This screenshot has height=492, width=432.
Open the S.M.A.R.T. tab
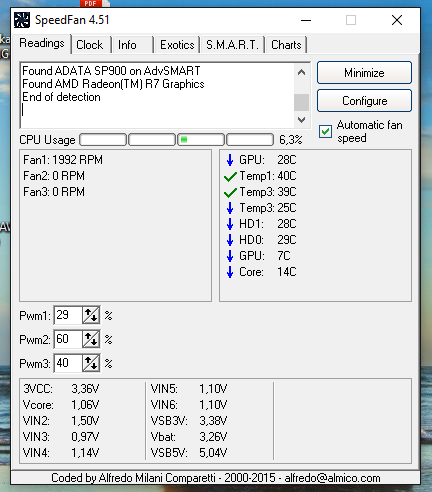point(232,45)
